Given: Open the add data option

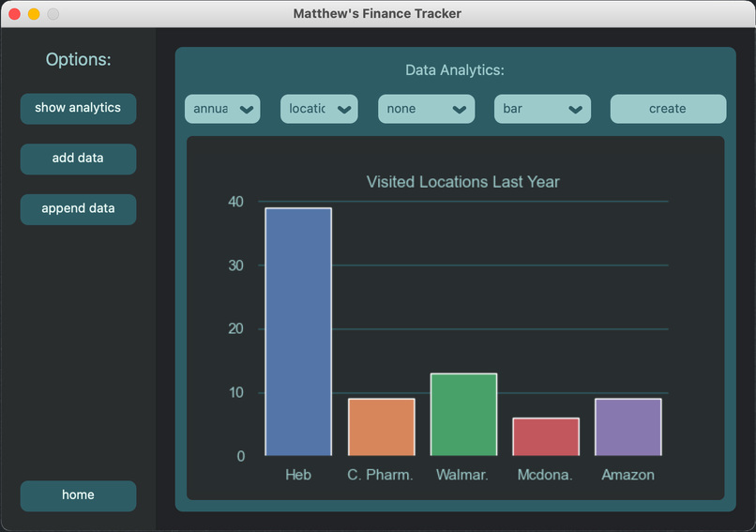Looking at the screenshot, I should tap(78, 159).
